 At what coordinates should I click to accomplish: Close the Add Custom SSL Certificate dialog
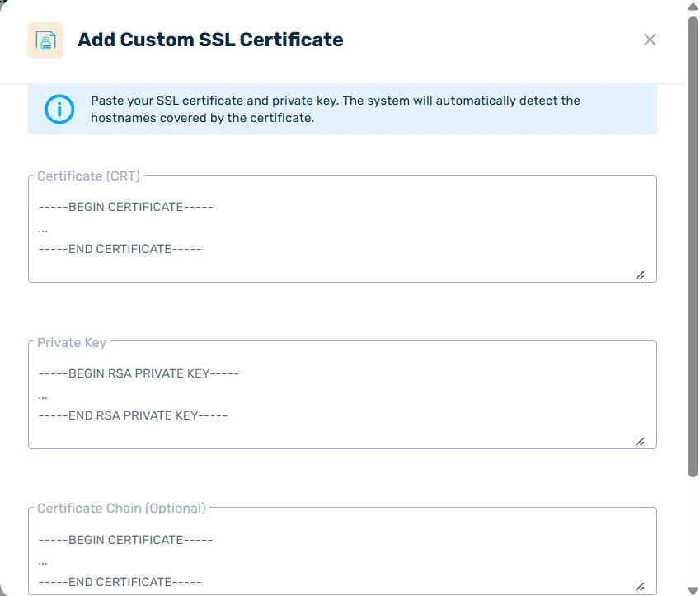point(650,40)
